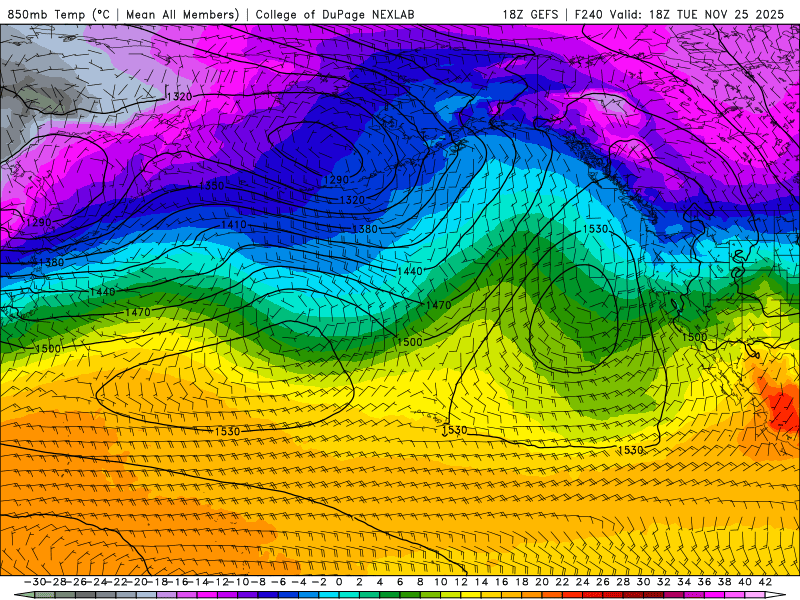This screenshot has width=800, height=600.
Task: Click the 1320 label beside the gray region
Action: pos(179,96)
